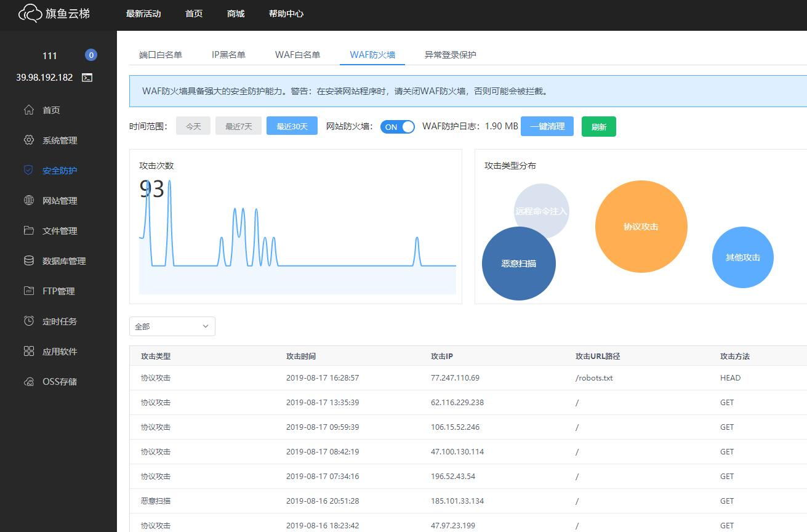The width and height of the screenshot is (807, 532).
Task: Click the database icon for 数据库管理
Action: [x=29, y=260]
